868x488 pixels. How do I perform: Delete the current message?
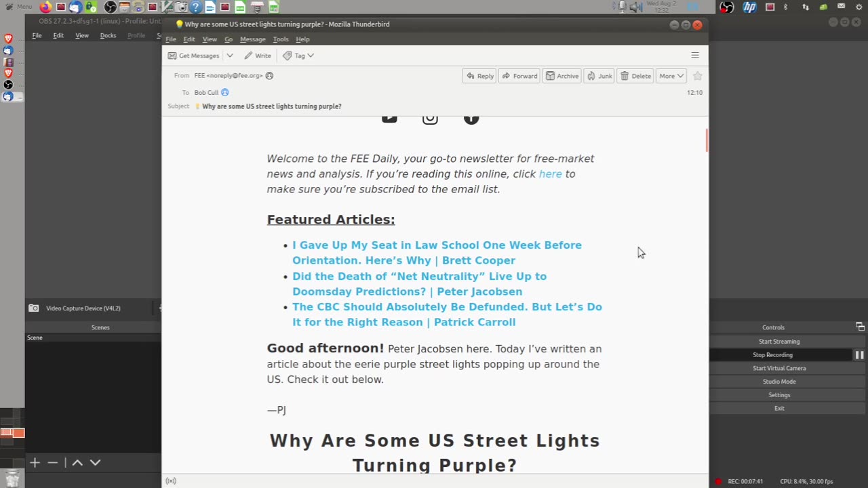pos(635,76)
